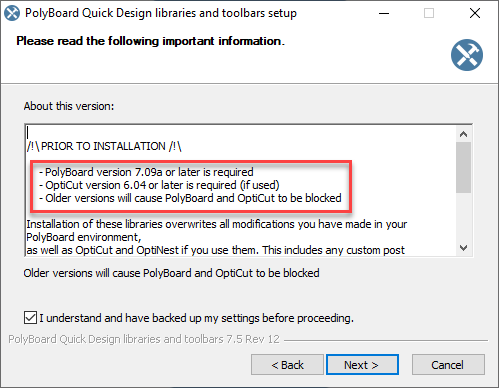Place cursor on 'PRIOR TO INSTALLATION' line
Viewport: 499px width, 388px height.
click(x=104, y=146)
